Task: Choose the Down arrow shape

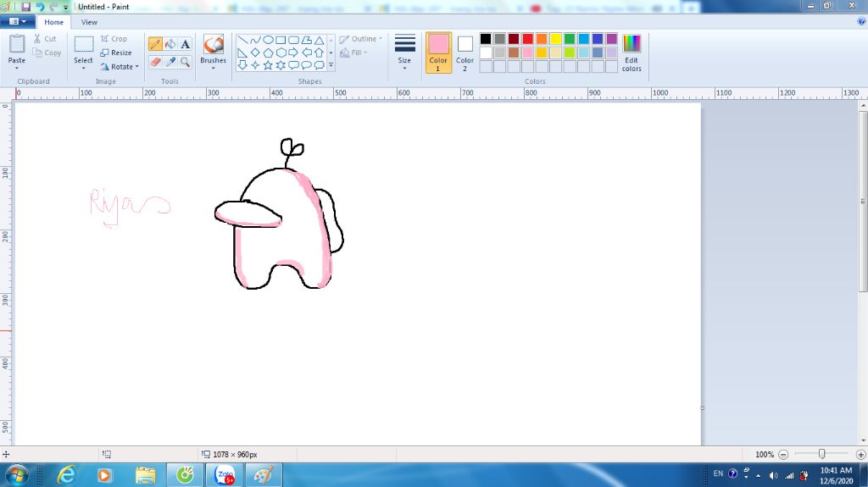Action: pyautogui.click(x=242, y=65)
